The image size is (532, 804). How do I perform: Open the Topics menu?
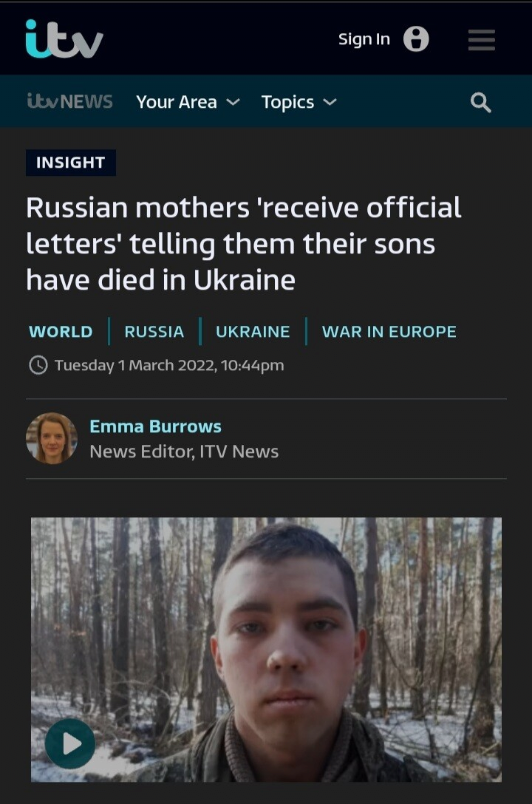(299, 102)
